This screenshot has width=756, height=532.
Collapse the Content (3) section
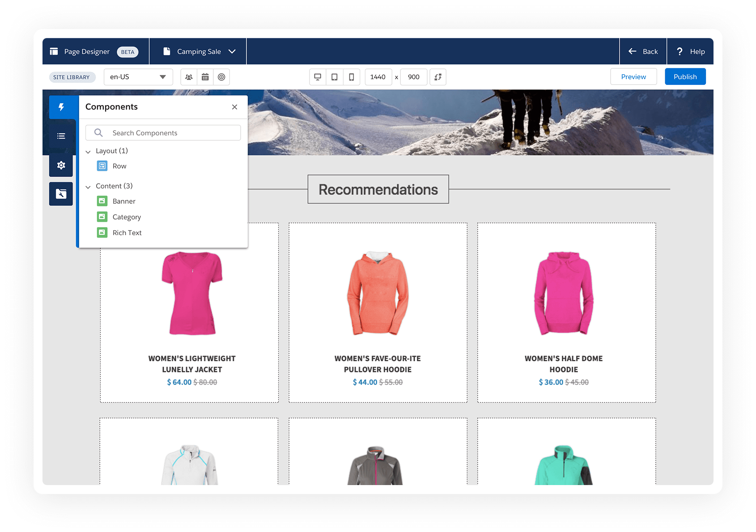click(88, 186)
